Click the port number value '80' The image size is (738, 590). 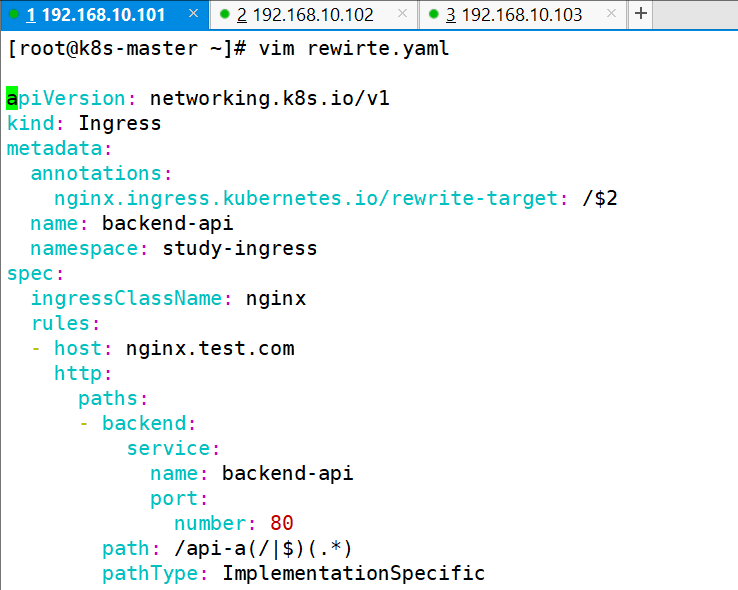[282, 523]
